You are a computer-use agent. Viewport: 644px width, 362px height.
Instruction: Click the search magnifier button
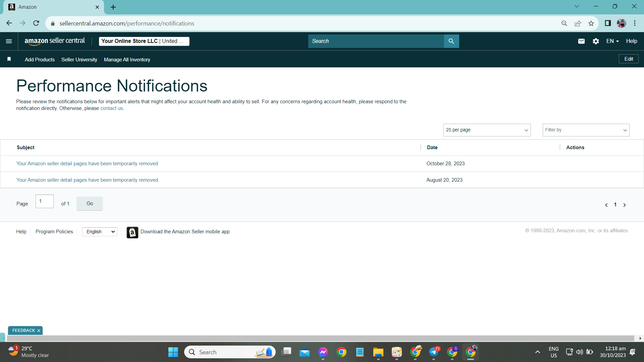tap(451, 41)
